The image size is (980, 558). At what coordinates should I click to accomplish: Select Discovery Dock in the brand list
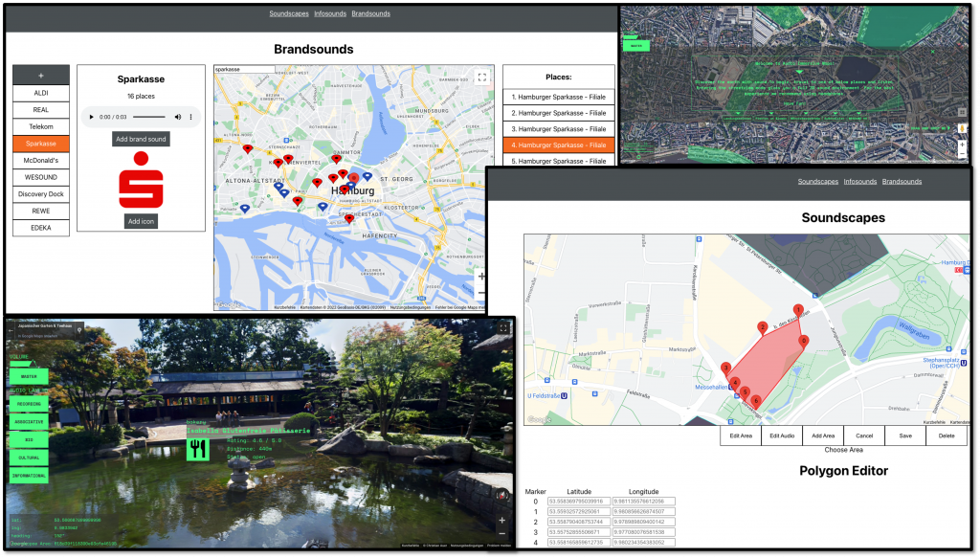coord(41,194)
